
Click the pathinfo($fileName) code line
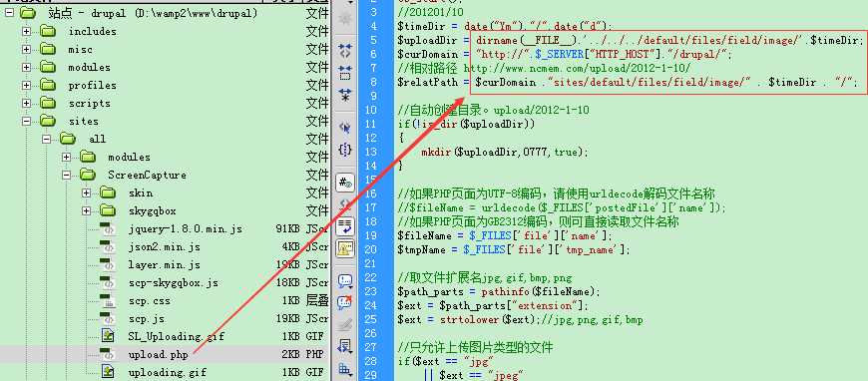(x=499, y=291)
